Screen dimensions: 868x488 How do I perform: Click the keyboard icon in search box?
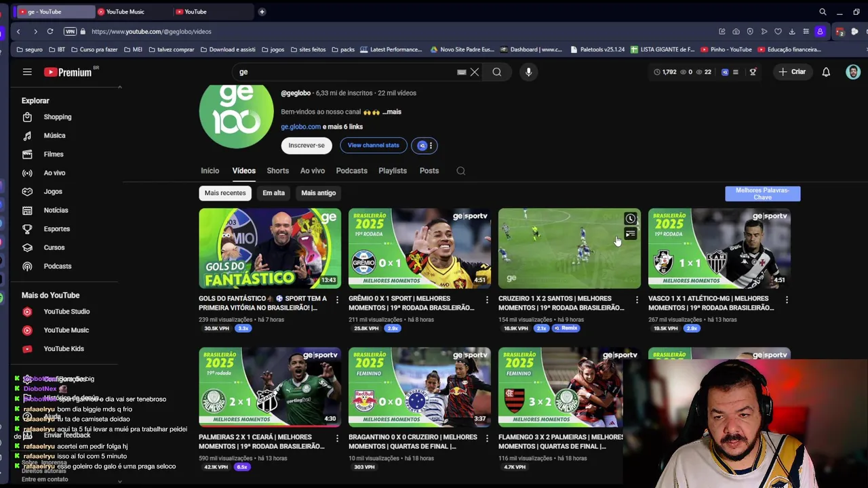click(462, 72)
